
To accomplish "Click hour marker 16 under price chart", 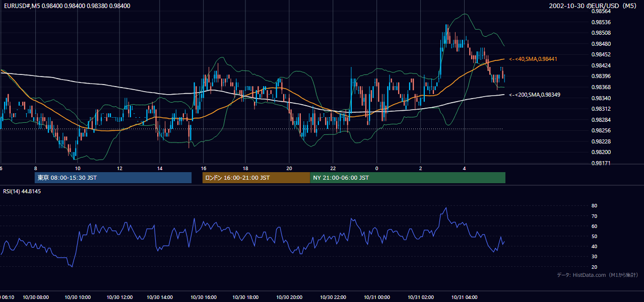I will coord(204,168).
